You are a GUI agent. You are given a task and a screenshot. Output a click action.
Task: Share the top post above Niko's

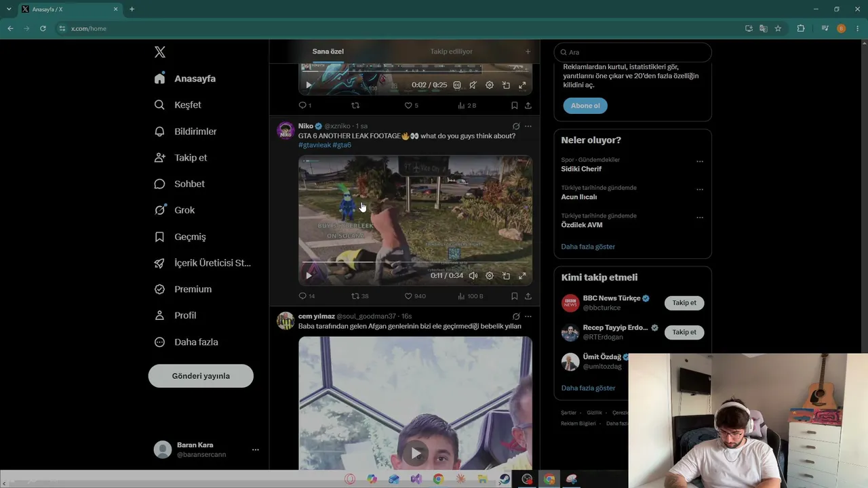pyautogui.click(x=528, y=106)
